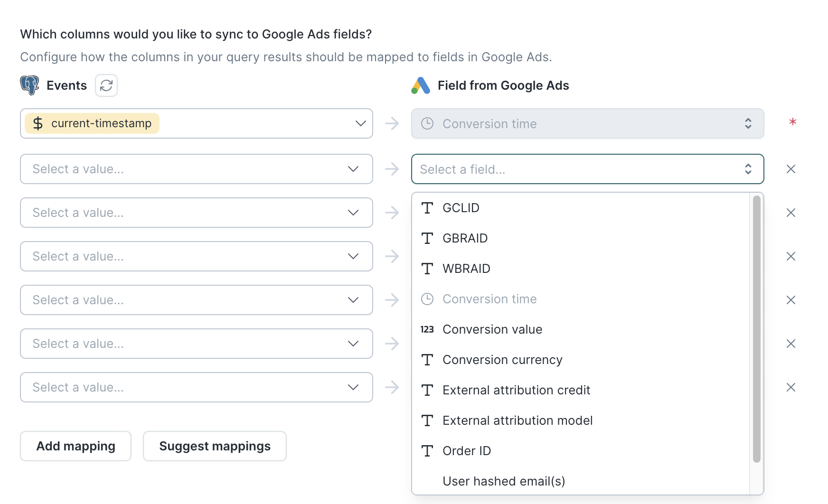Click the red required asterisk
828x504 pixels.
click(793, 122)
